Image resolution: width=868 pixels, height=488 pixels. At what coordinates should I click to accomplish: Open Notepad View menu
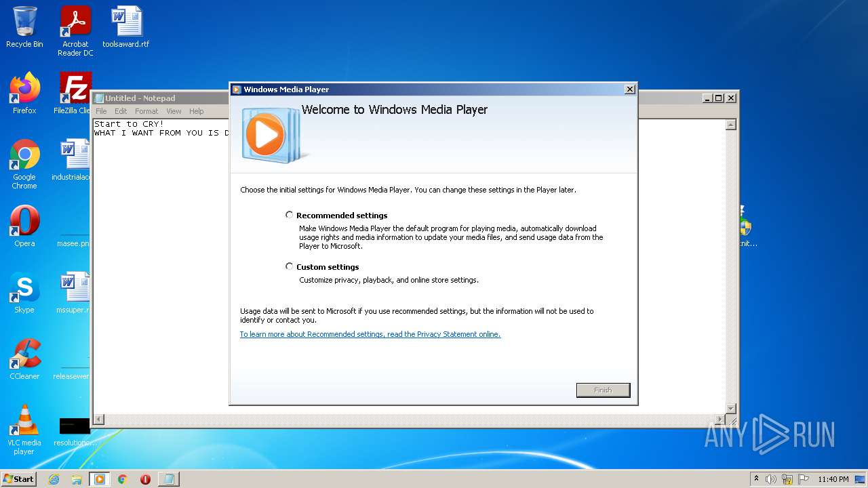tap(174, 111)
